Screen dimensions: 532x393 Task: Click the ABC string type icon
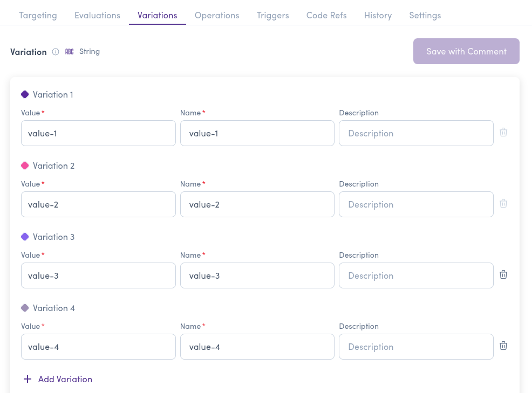69,52
